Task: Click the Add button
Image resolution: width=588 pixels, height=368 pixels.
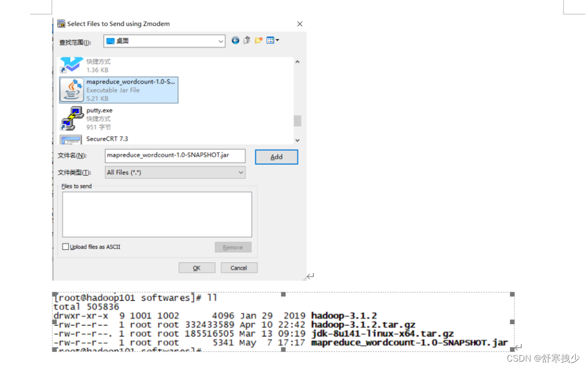Action: (x=276, y=157)
